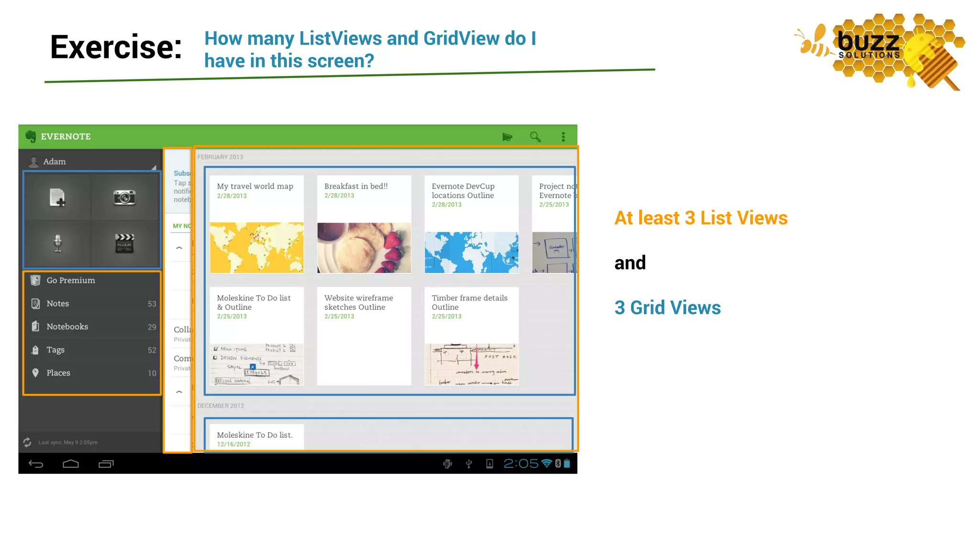Tap the Android recent apps button
Image resolution: width=980 pixels, height=551 pixels.
pyautogui.click(x=106, y=463)
